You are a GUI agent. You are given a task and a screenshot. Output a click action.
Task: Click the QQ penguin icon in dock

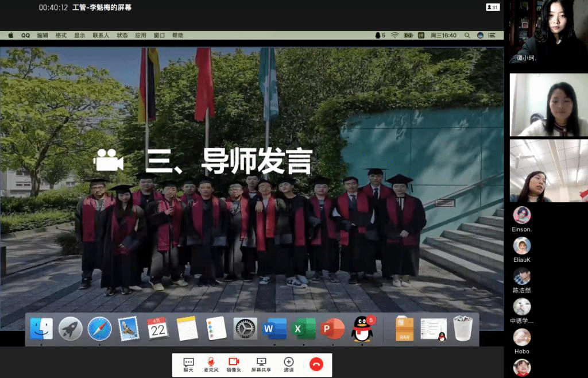362,329
